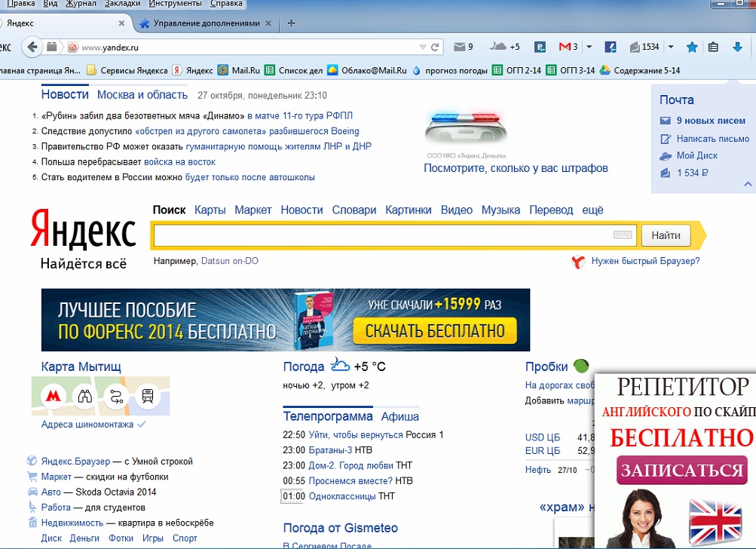Click the browser back arrow button

click(32, 47)
